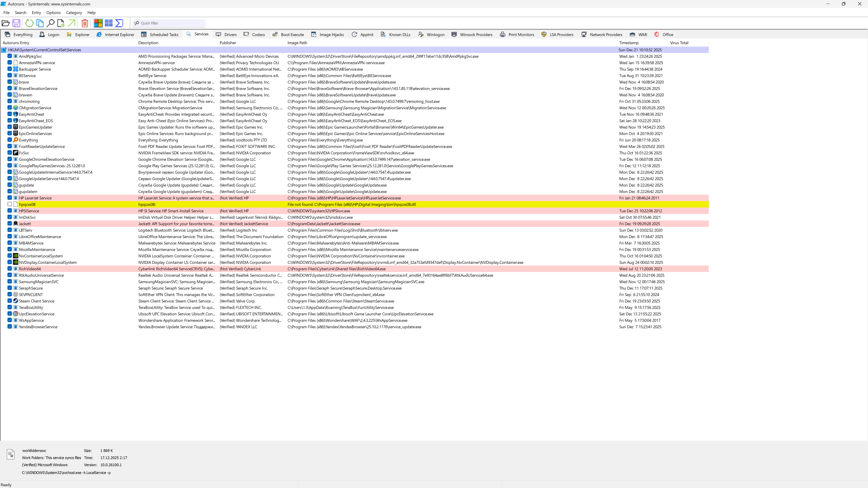The image size is (868, 488).
Task: Click the purple Save floppy icon
Action: tap(16, 23)
